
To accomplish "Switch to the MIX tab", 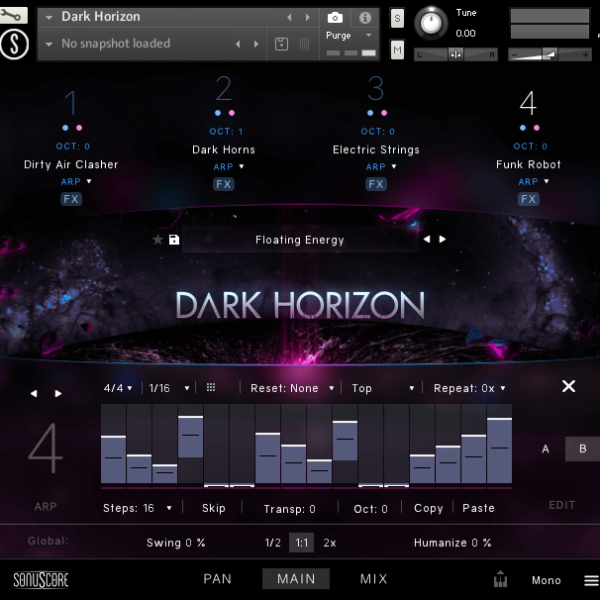I will pyautogui.click(x=374, y=579).
